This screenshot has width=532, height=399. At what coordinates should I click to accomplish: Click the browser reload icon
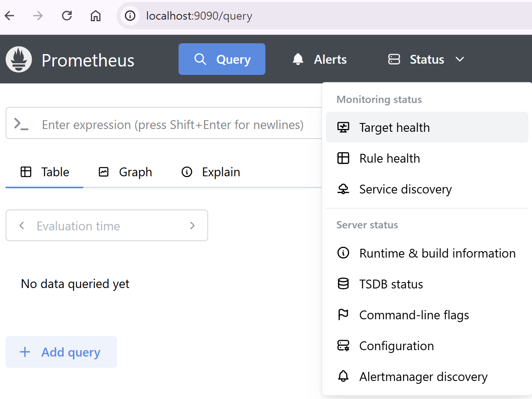coord(67,16)
